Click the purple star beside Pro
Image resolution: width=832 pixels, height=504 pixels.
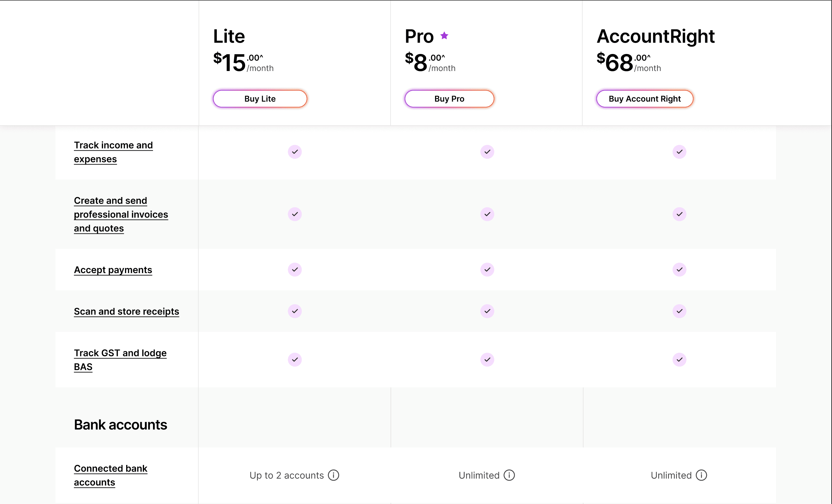click(x=444, y=36)
